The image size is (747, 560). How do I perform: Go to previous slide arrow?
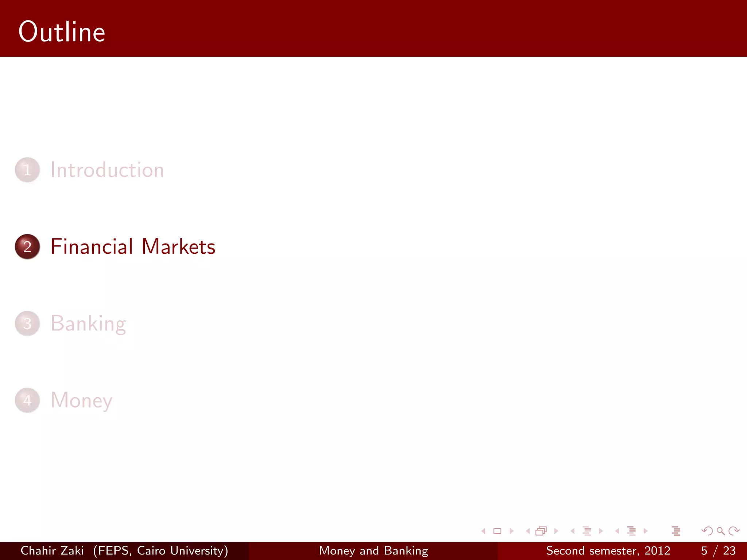coord(483,531)
